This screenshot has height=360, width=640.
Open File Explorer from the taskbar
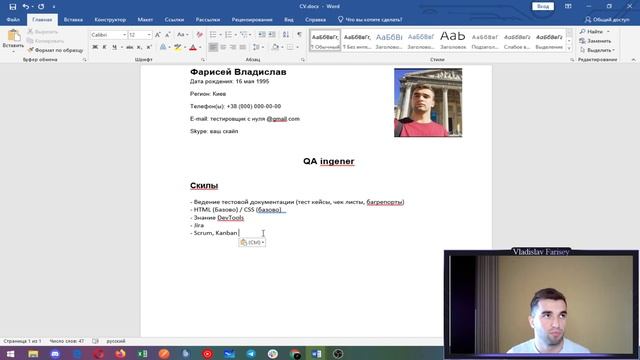click(x=33, y=353)
